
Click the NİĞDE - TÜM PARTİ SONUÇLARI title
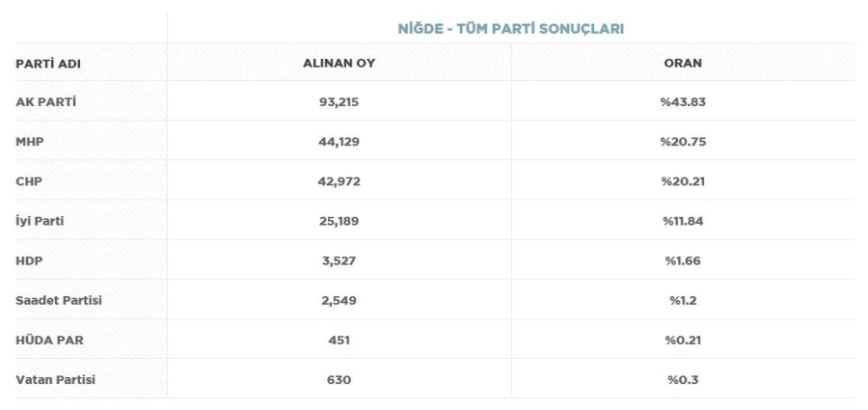[511, 29]
